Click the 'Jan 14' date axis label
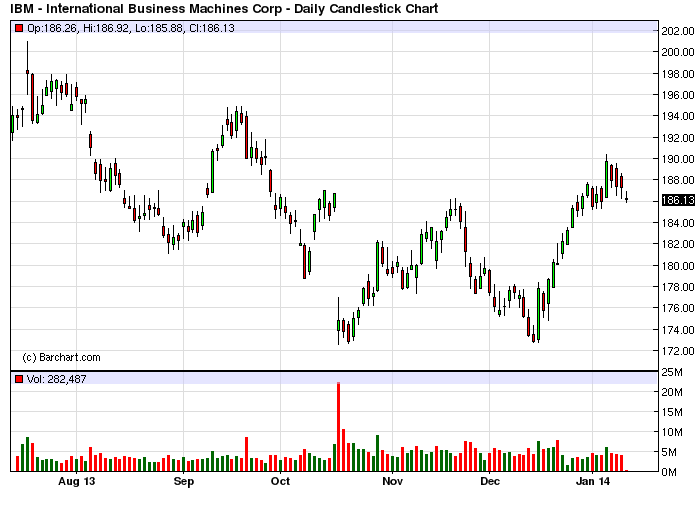The image size is (700, 512). 593,481
